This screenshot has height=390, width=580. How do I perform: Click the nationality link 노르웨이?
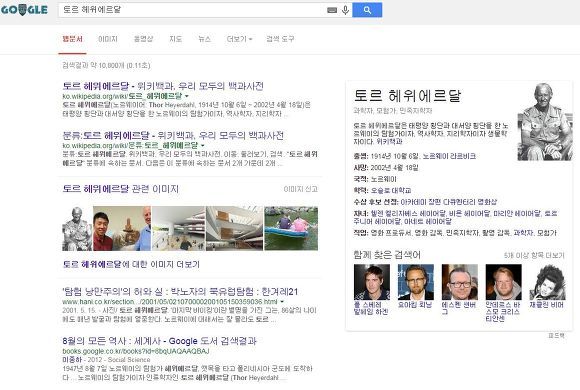(384, 179)
